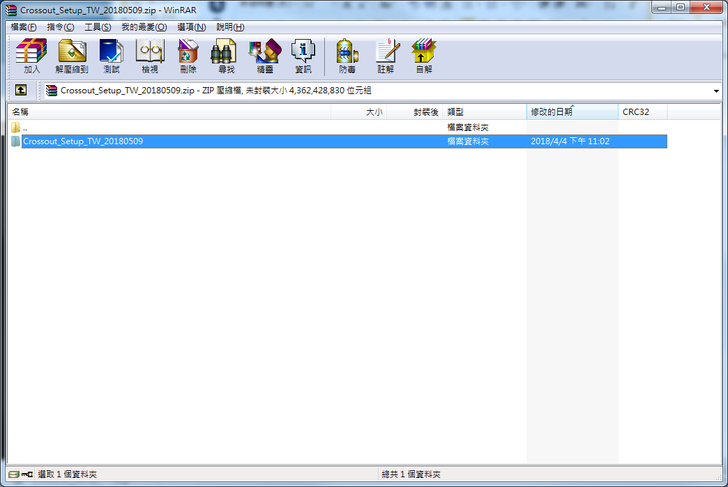Open the 說明(H) menu
728x487 pixels.
pyautogui.click(x=230, y=27)
